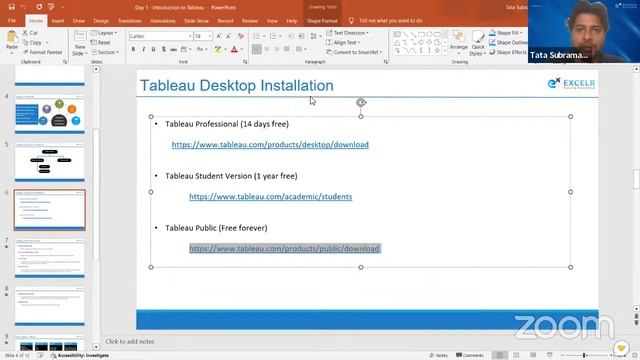Switch to the Shape Format tab
640x360 pixels.
322,21
